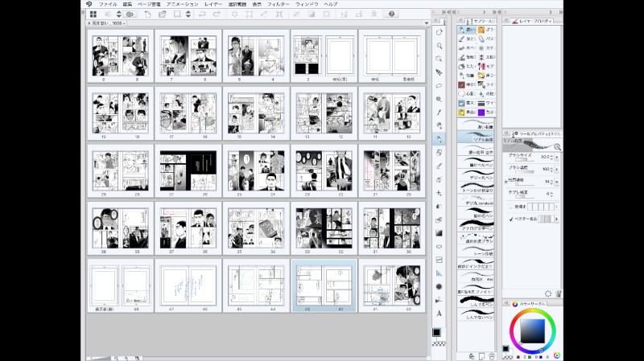
Task: Click the Open file icon in the command bar
Action: pos(163,14)
